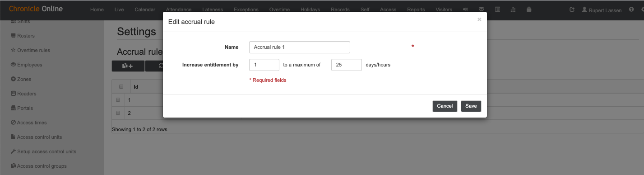
Task: Click the file icon beside Access control units
Action: [x=14, y=137]
